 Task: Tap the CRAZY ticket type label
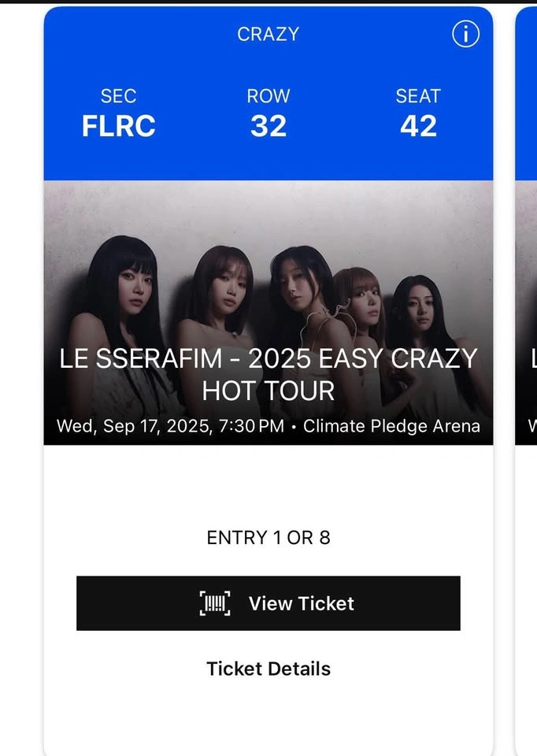click(268, 34)
